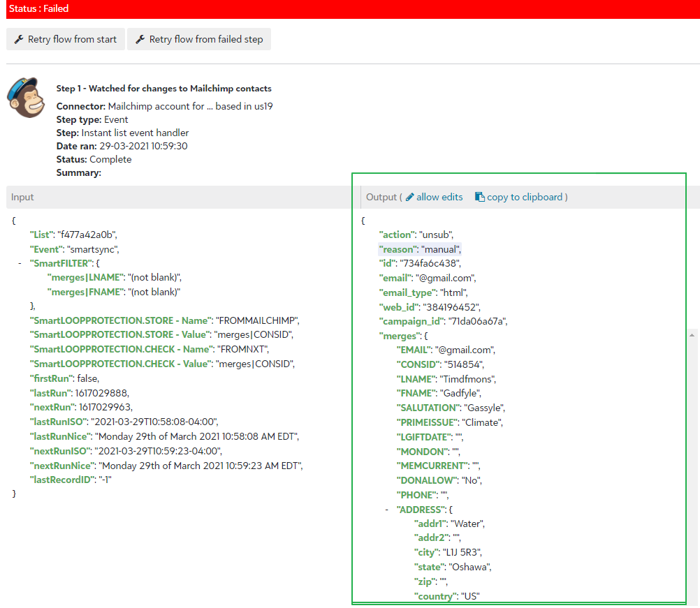The width and height of the screenshot is (700, 608).
Task: Click the "Event": "smartsync" entry
Action: click(75, 249)
